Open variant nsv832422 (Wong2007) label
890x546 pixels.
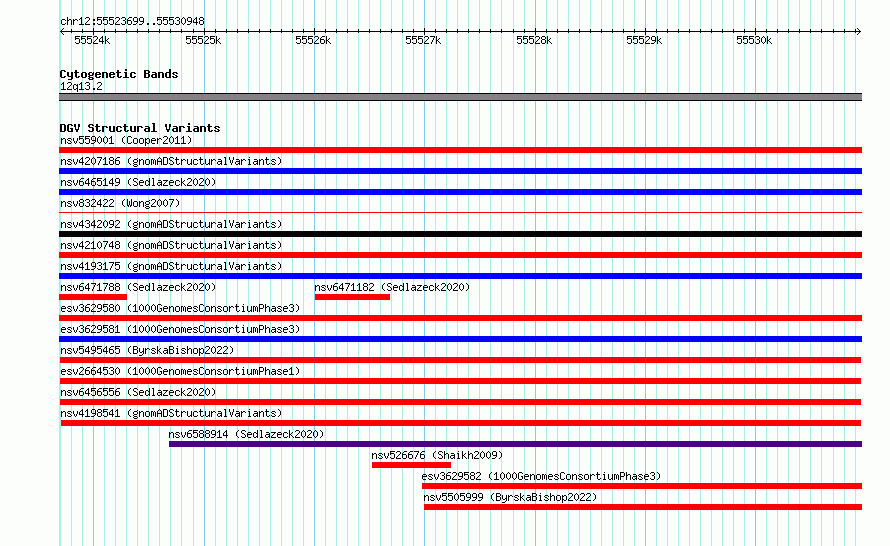tap(120, 203)
